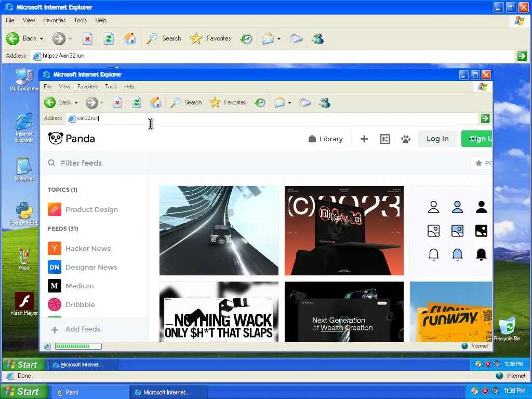Click the Panda plus add icon
The height and width of the screenshot is (399, 532).
click(364, 139)
